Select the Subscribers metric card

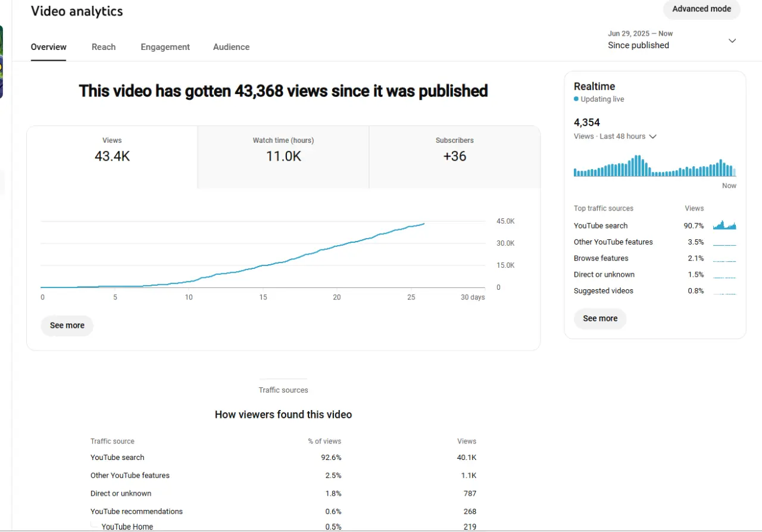(455, 157)
